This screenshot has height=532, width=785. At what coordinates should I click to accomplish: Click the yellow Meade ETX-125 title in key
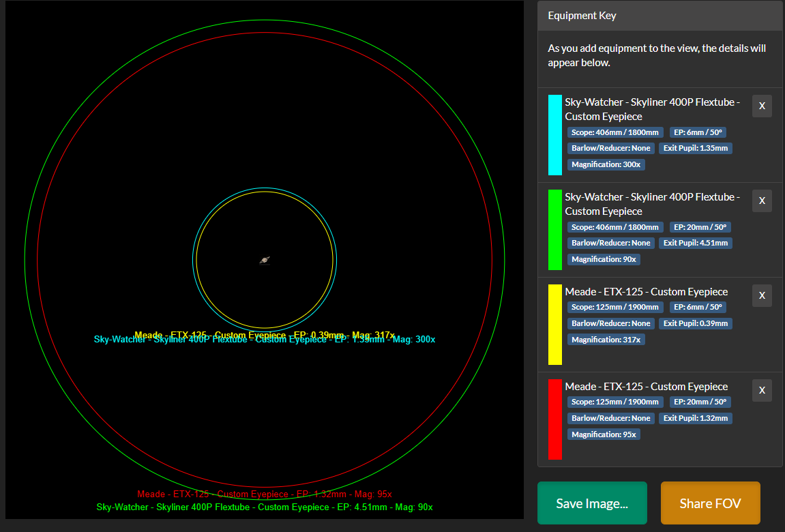point(647,292)
